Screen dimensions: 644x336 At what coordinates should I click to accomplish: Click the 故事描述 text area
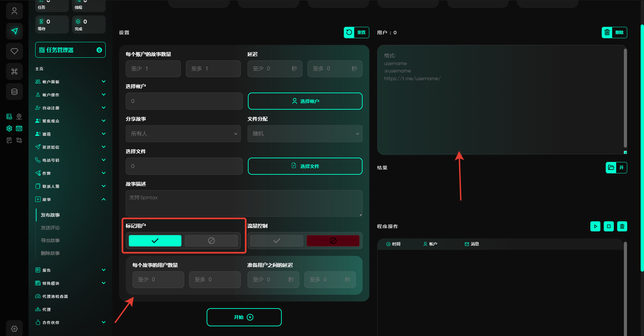[x=244, y=203]
